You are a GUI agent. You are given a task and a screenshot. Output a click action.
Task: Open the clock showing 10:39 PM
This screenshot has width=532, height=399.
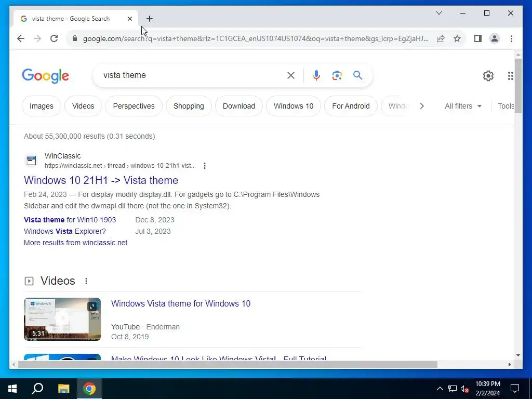487,389
